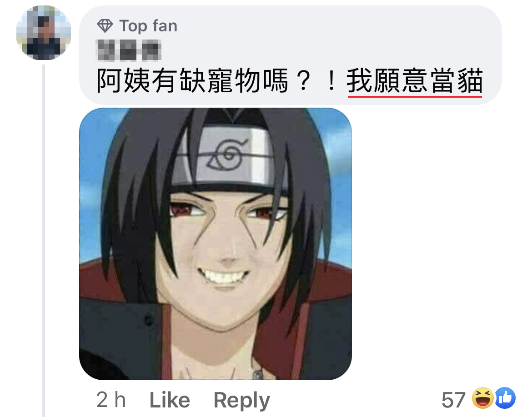Open the attached anime character image
The image size is (532, 417).
(216, 244)
